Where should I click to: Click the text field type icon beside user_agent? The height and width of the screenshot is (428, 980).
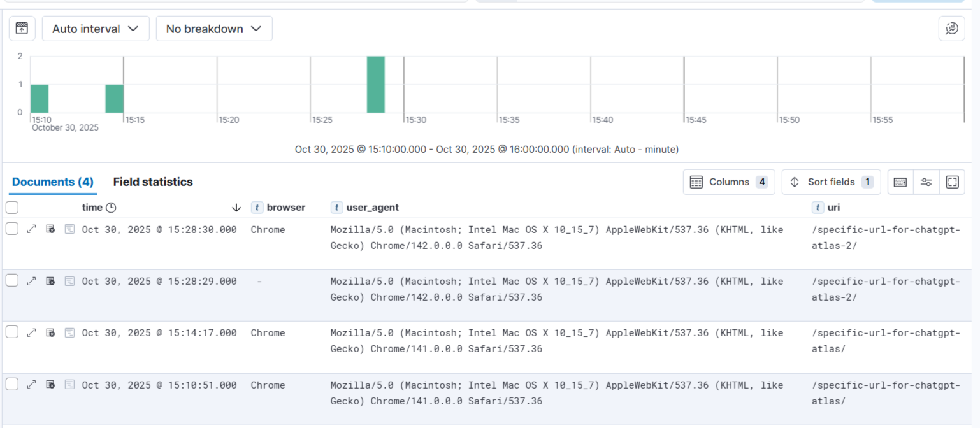[x=336, y=207]
